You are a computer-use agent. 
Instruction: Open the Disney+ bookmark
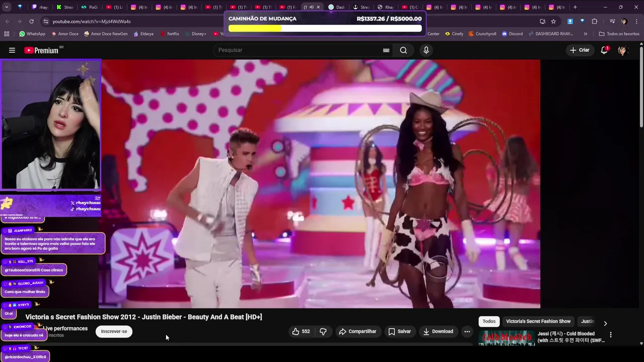tap(195, 34)
